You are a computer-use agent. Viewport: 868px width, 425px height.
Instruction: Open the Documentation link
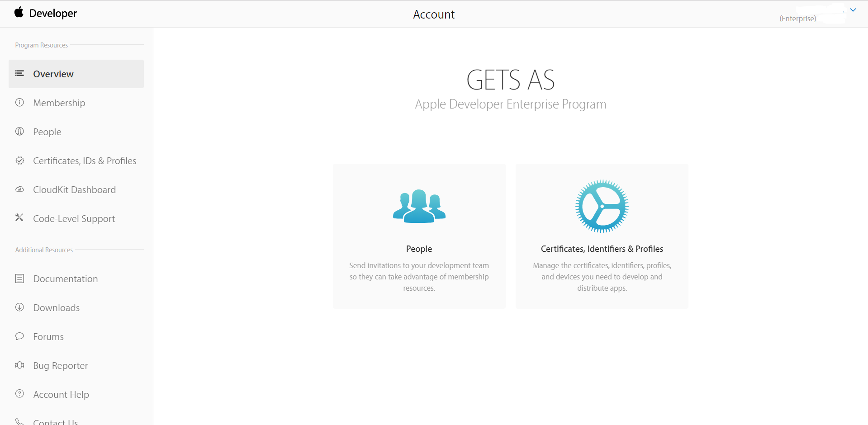65,279
